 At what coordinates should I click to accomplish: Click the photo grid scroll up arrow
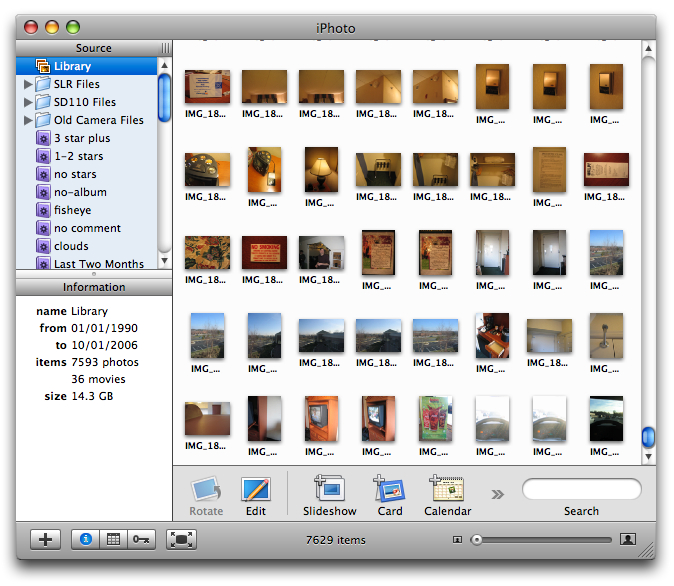point(648,49)
